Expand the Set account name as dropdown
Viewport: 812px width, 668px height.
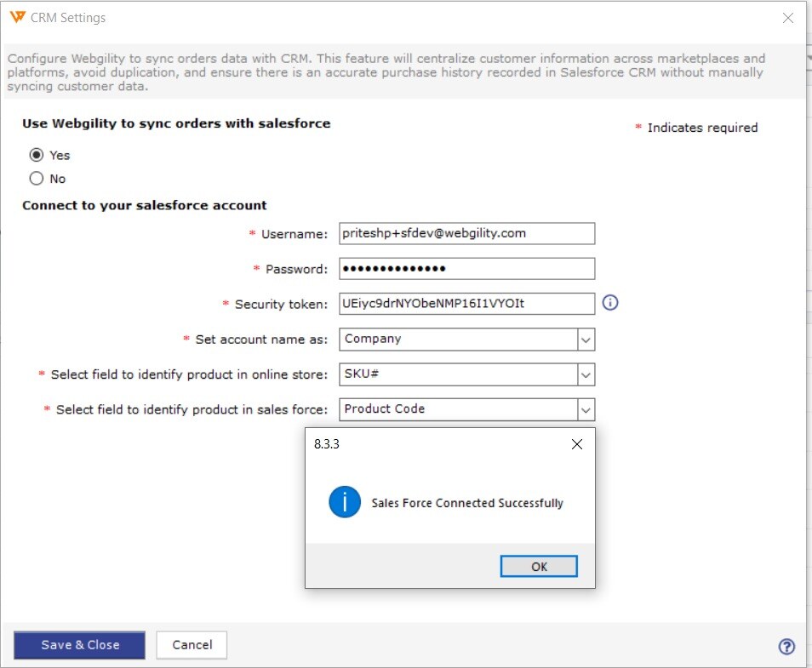click(586, 340)
